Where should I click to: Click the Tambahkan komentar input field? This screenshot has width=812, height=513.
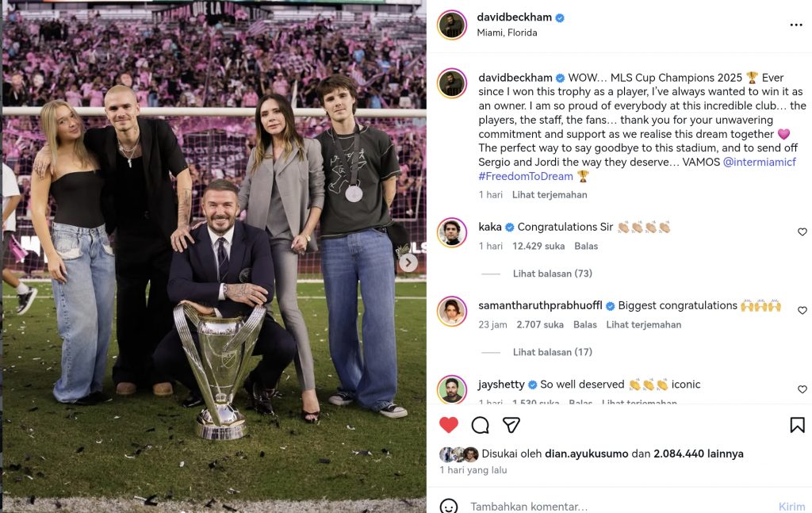point(555,505)
